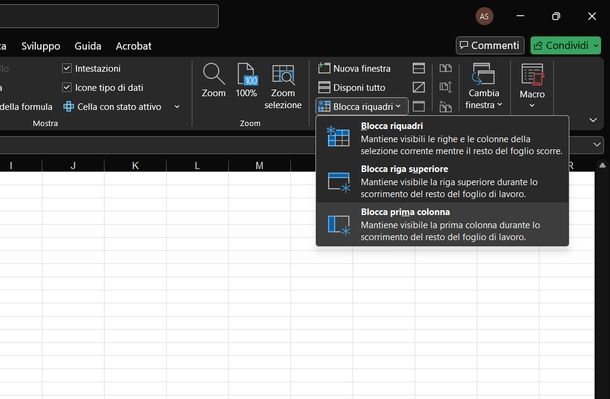This screenshot has width=610, height=399.
Task: Select column M header
Action: (259, 166)
